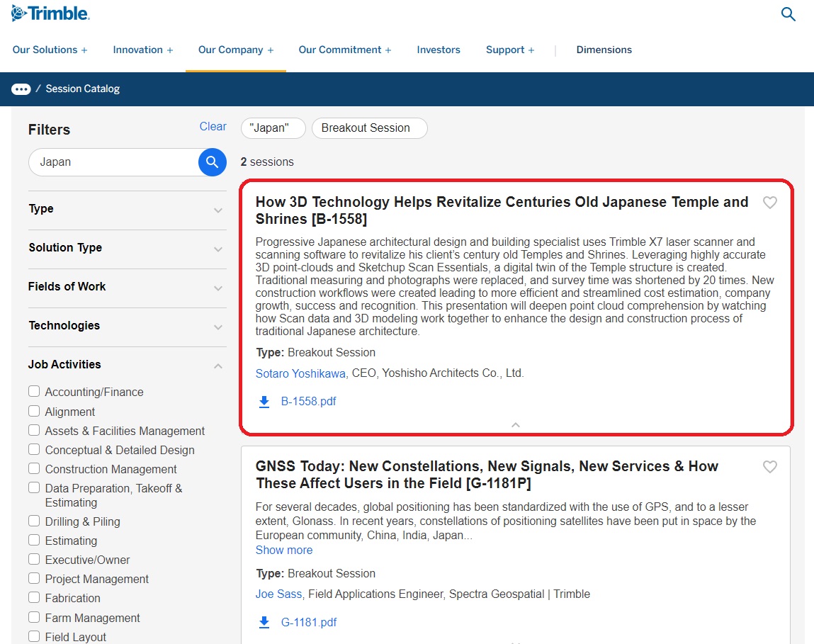Open session title GNSS Today: New Constellations
The width and height of the screenshot is (814, 644).
coord(487,475)
